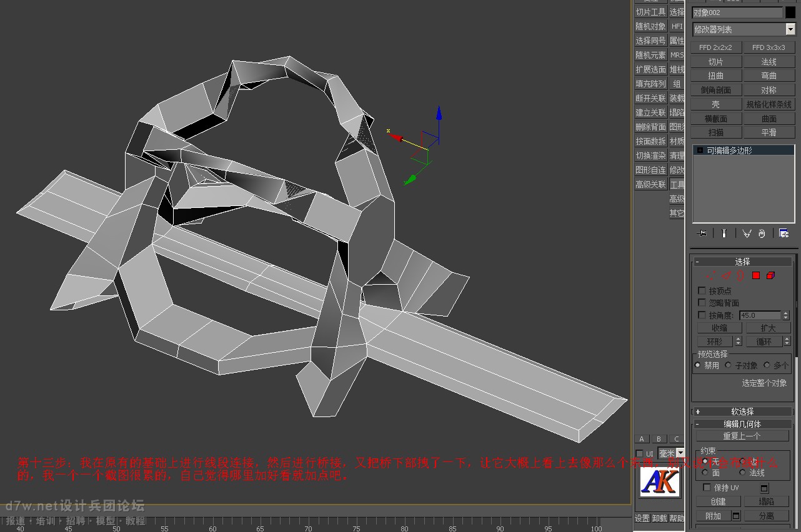Open the 附加 list icon
The image size is (801, 532).
click(x=736, y=516)
